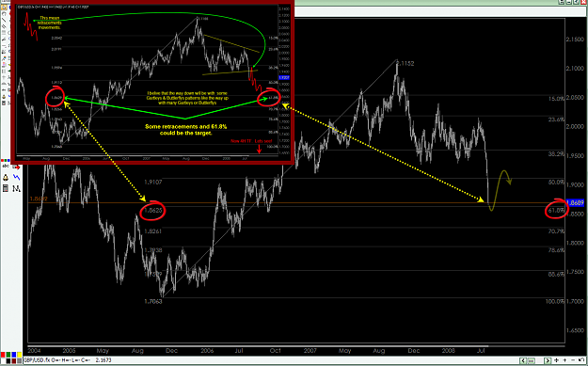Click the 2004 date axis label
The width and height of the screenshot is (588, 366).
35,351
